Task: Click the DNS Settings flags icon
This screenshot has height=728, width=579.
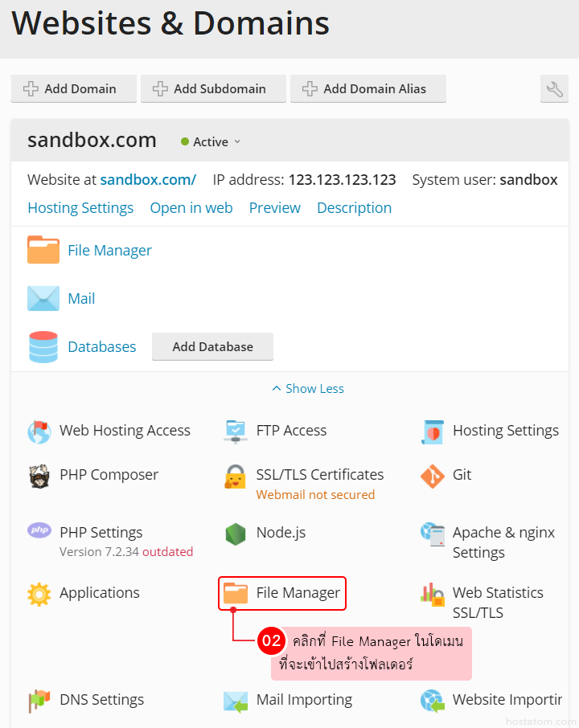Action: 39,701
